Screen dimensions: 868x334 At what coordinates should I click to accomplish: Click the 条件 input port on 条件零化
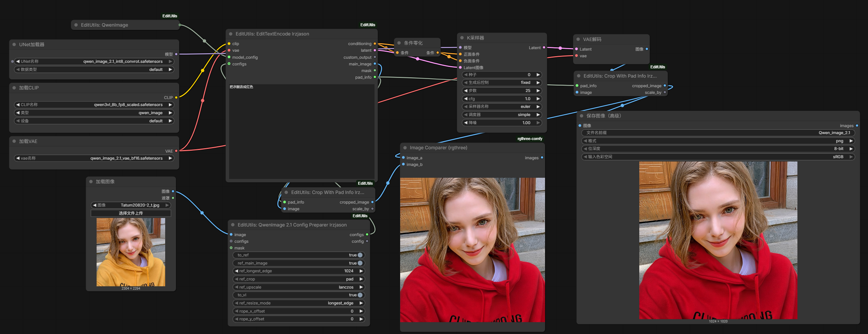click(398, 53)
